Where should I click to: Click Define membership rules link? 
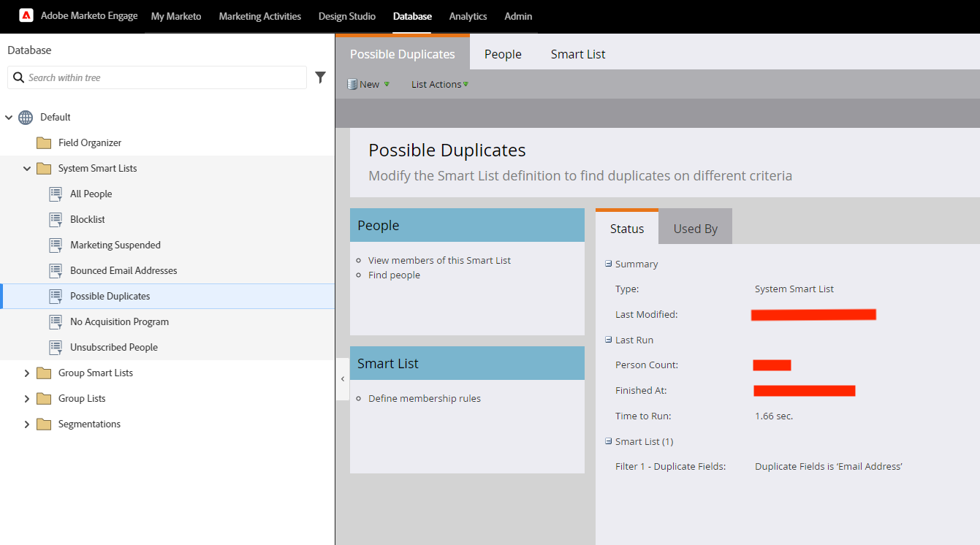(x=425, y=398)
